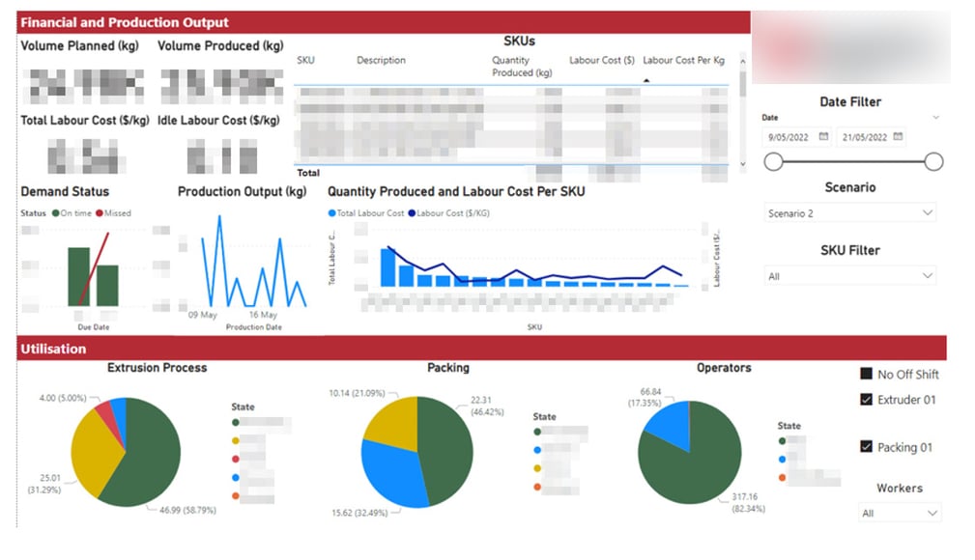
Task: Click the orange State legend dot in Operators legend
Action: [781, 477]
